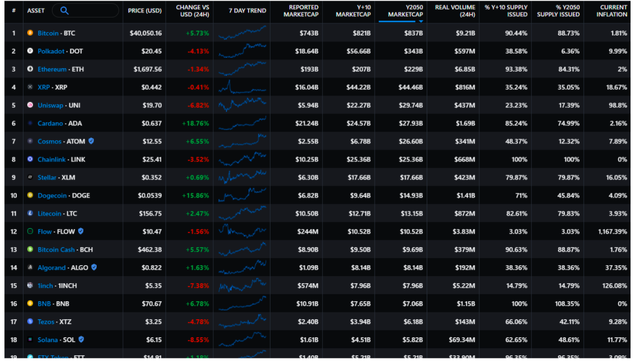
Task: Click the Litecoin coin logo icon
Action: point(30,213)
